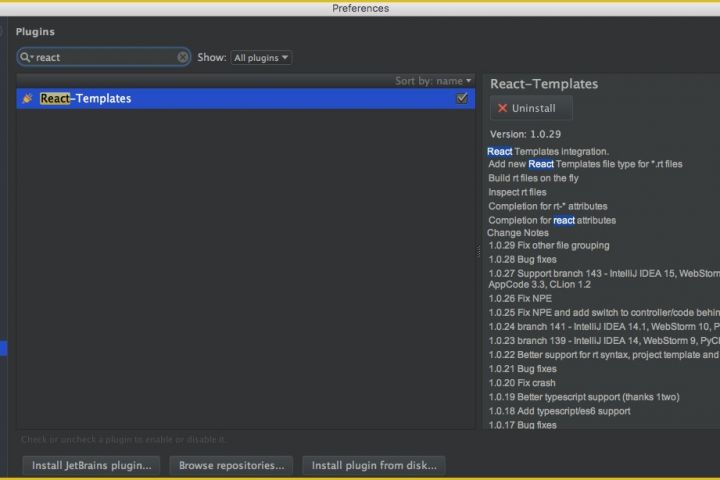This screenshot has width=720, height=480.
Task: Click 'Add new React Templates file type' line
Action: 585,164
